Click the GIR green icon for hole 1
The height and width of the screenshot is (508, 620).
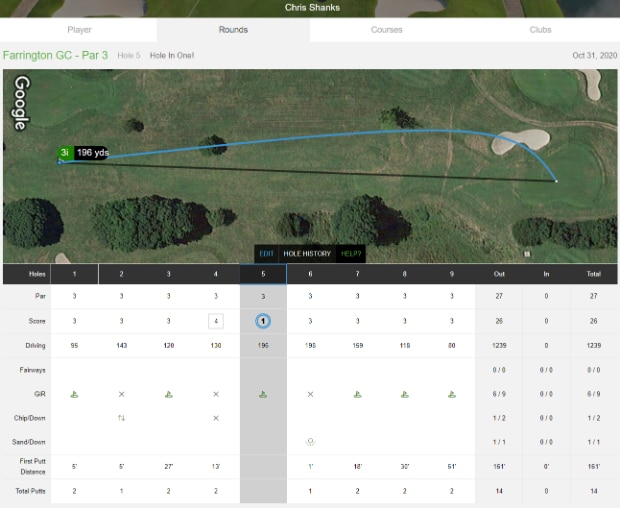[75, 394]
